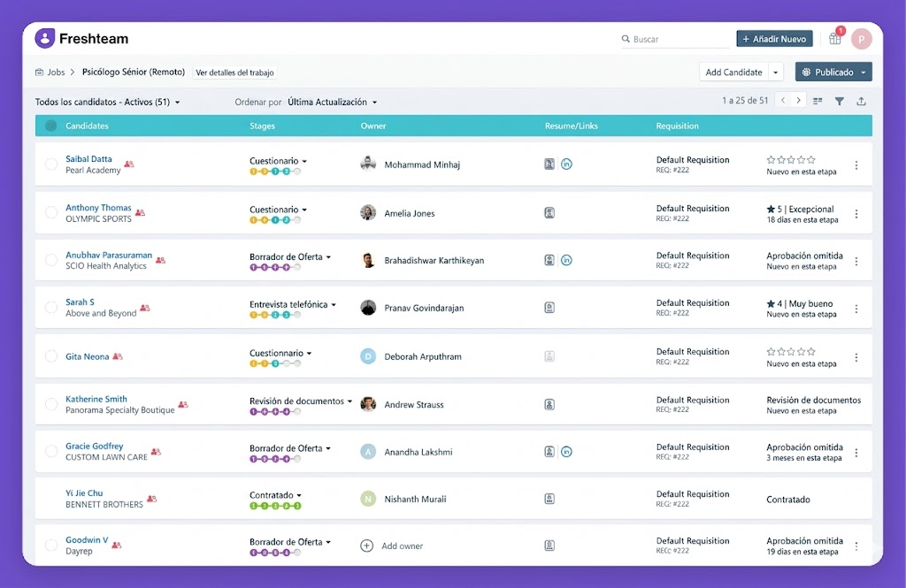
Task: Open Sarah S's resume icon
Action: (x=549, y=308)
